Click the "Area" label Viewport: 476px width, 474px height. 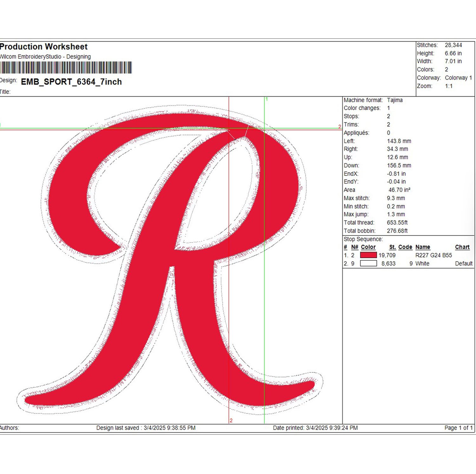click(349, 190)
